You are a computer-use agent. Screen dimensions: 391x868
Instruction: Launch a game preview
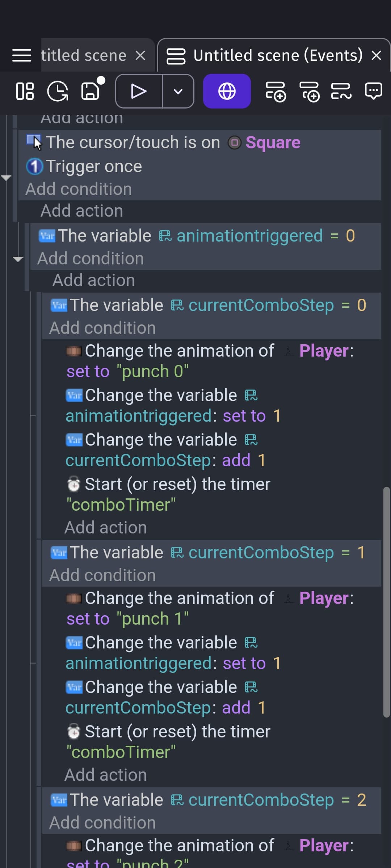point(139,92)
